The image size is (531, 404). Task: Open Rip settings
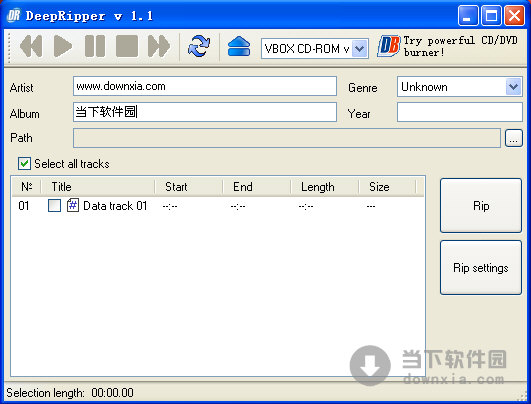click(x=481, y=268)
